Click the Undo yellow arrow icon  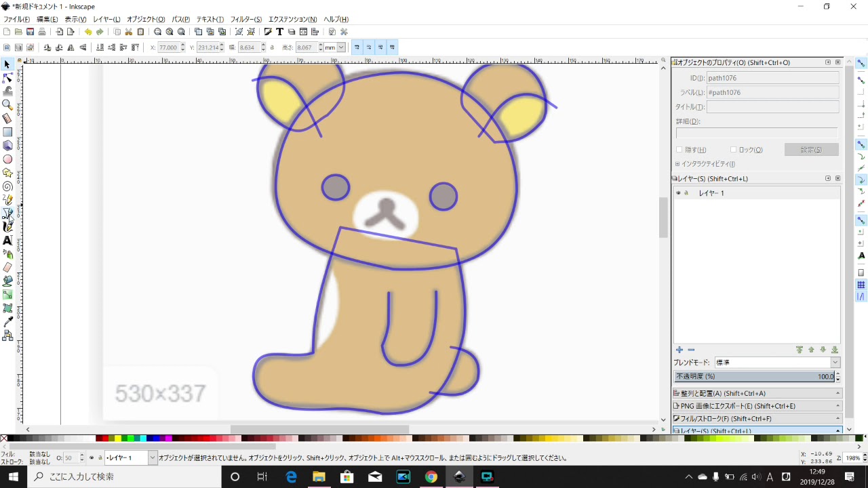tap(88, 32)
